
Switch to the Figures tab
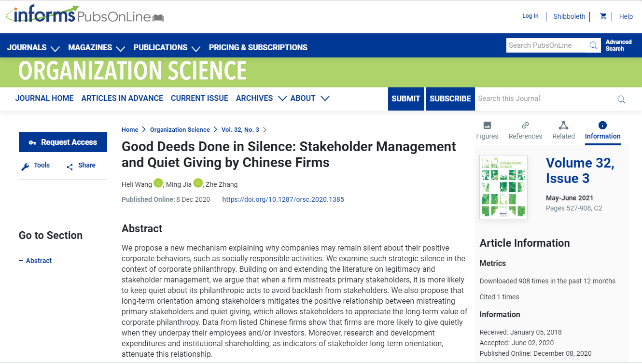coord(487,130)
